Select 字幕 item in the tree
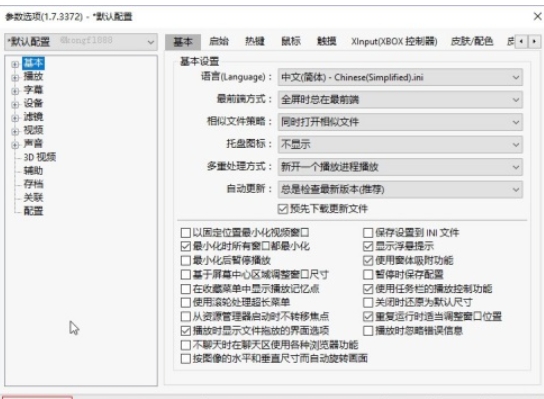 tap(33, 90)
